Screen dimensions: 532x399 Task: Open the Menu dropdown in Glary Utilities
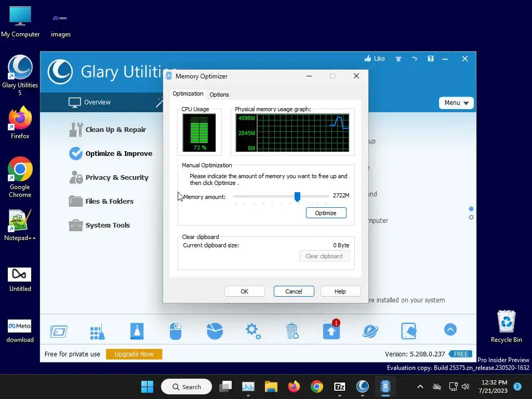coord(456,103)
